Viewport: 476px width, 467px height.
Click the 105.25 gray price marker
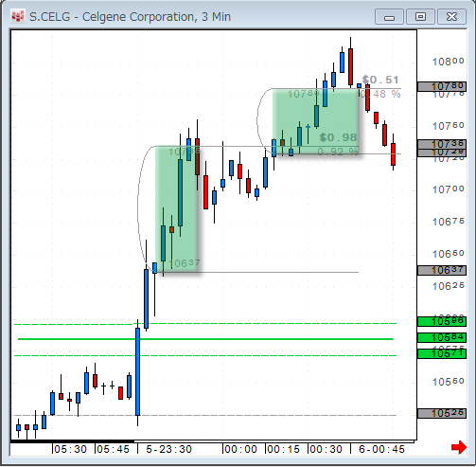pyautogui.click(x=442, y=413)
